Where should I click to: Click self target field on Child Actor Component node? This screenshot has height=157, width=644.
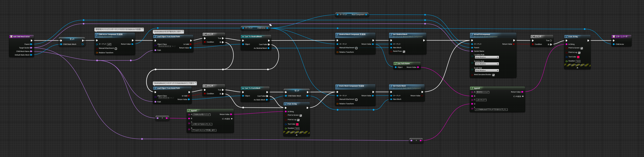coord(109,44)
